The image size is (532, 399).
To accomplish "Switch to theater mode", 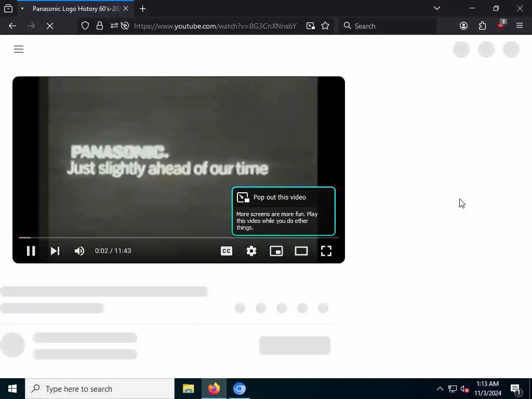I will (x=301, y=251).
